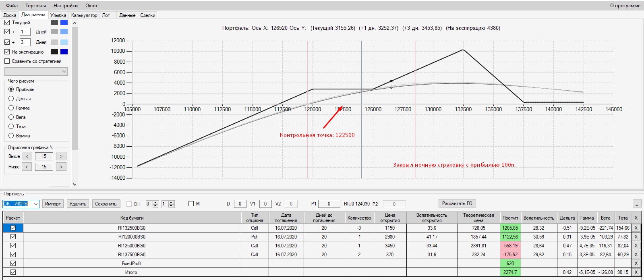
Task: Toggle Текущий chart line checkbox
Action: tap(7, 23)
